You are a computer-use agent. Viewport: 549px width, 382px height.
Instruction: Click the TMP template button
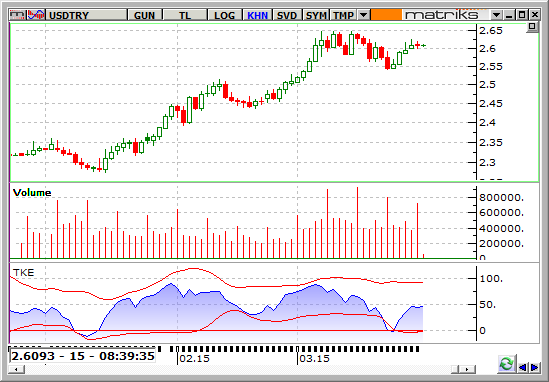(343, 15)
